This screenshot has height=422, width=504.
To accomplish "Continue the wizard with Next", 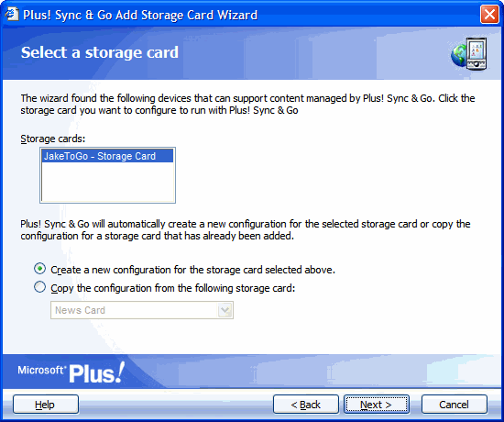I will click(x=377, y=405).
